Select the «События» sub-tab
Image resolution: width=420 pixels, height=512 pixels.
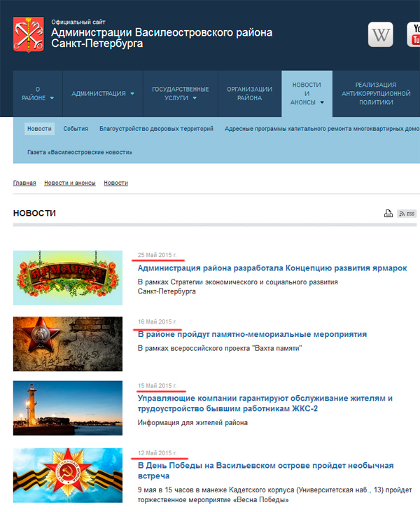coord(76,129)
